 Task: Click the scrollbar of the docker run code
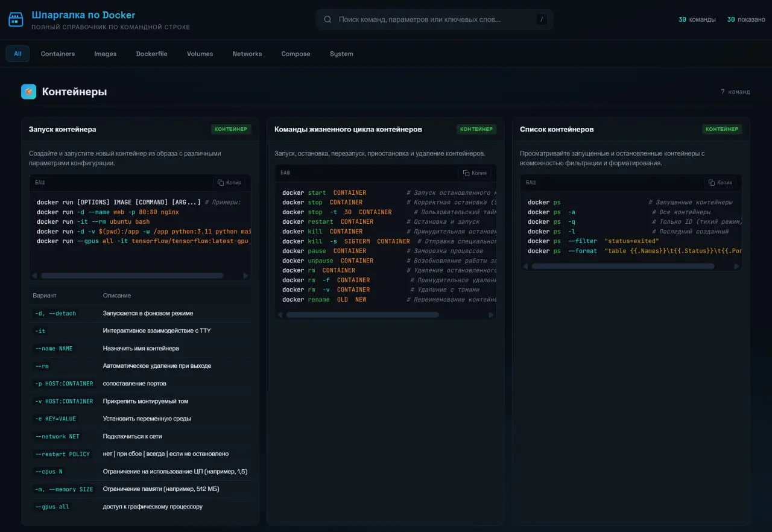click(132, 276)
